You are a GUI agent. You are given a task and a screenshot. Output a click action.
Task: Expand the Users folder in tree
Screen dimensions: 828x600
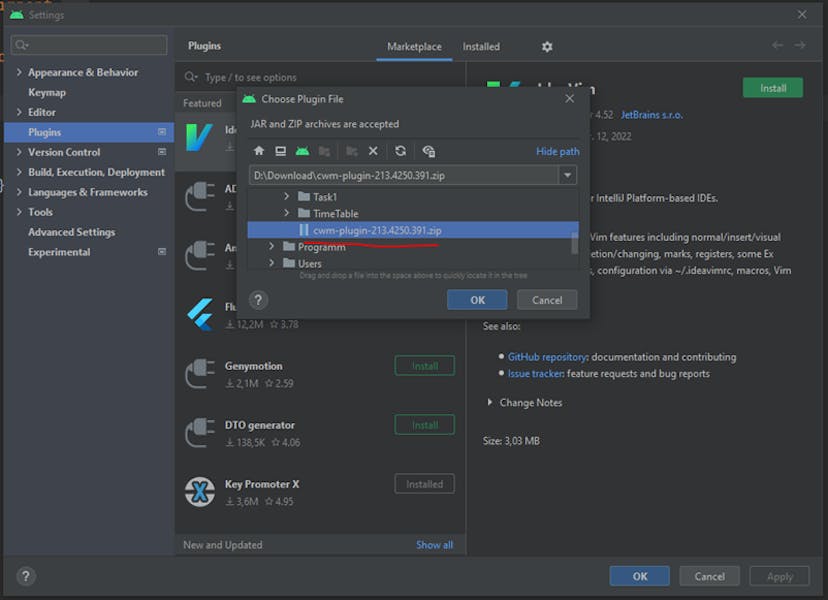[x=271, y=263]
